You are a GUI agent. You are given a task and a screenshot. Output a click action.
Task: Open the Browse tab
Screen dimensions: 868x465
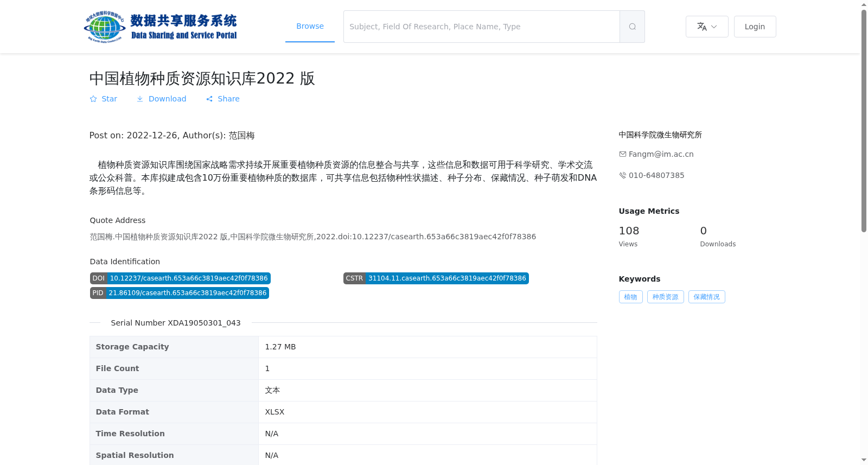tap(310, 26)
